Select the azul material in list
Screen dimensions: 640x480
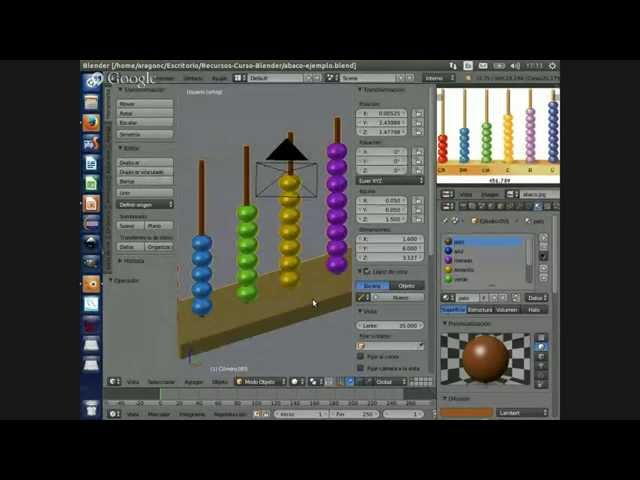[484, 251]
